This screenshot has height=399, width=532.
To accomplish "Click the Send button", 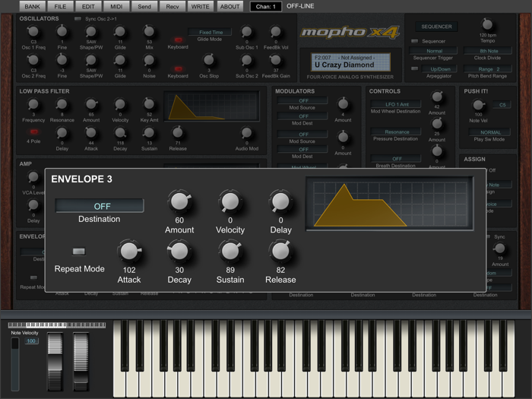I will [x=144, y=6].
